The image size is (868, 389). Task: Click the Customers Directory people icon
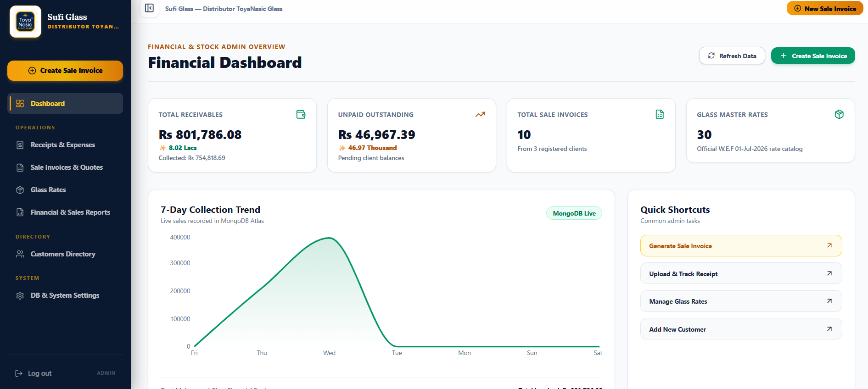pos(20,254)
